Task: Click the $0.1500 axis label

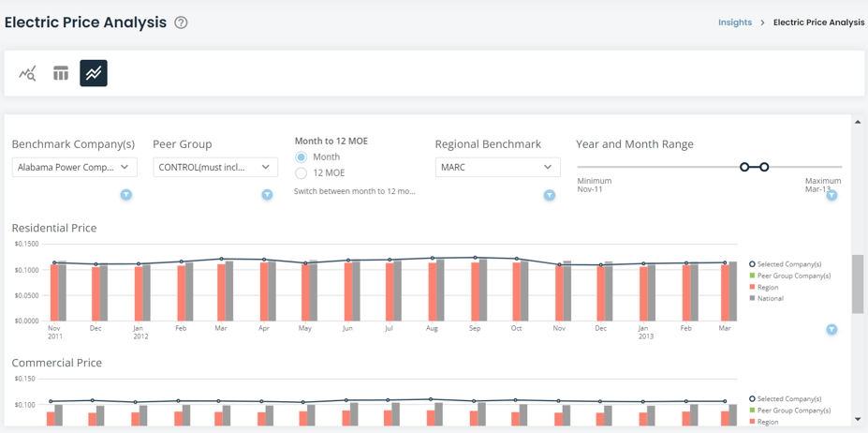Action: [x=27, y=245]
